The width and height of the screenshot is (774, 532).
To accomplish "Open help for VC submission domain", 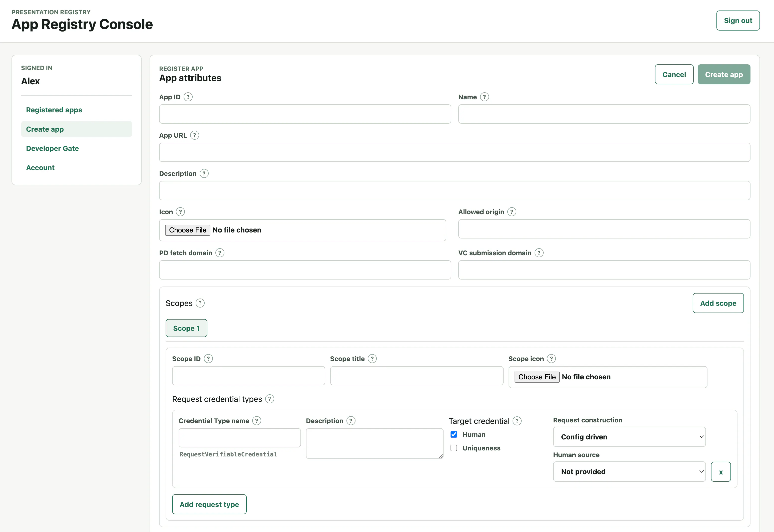I will [539, 253].
